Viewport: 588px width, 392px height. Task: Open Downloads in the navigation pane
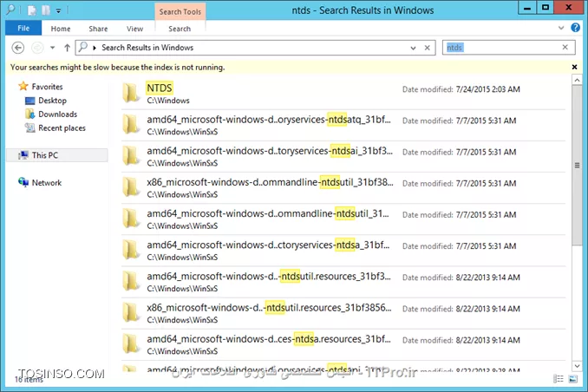pos(57,114)
